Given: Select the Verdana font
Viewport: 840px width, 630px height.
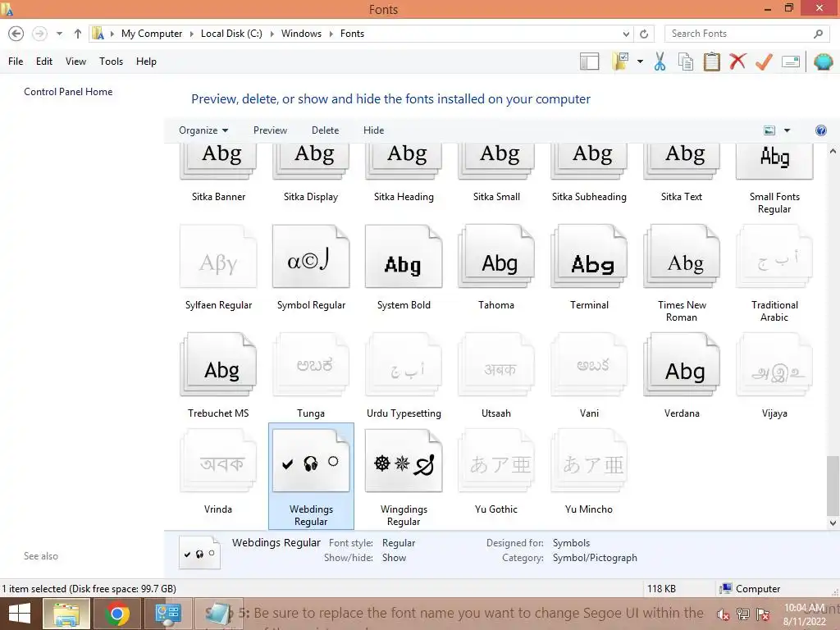Looking at the screenshot, I should [x=682, y=375].
